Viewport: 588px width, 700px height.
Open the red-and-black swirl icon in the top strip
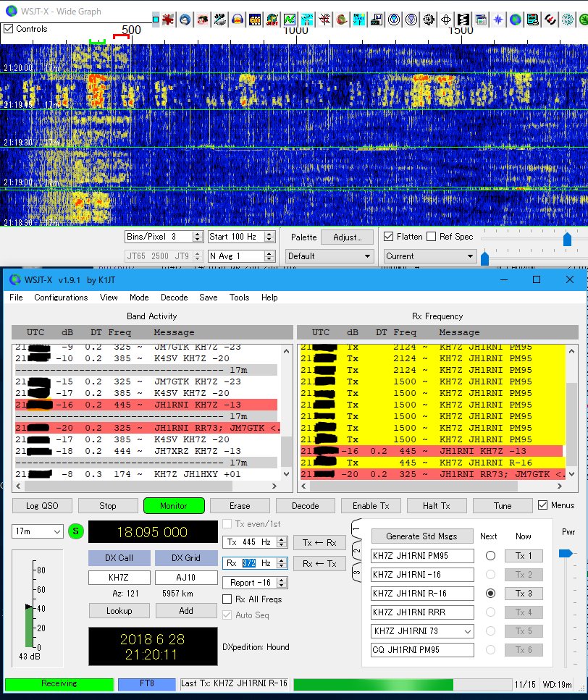click(x=550, y=20)
